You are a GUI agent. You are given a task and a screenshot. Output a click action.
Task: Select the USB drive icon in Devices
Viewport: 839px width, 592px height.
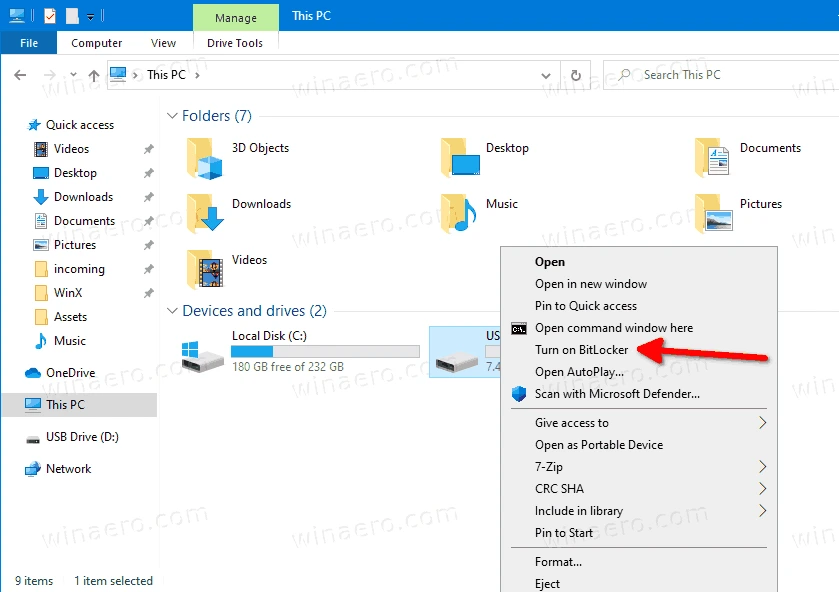coord(456,363)
